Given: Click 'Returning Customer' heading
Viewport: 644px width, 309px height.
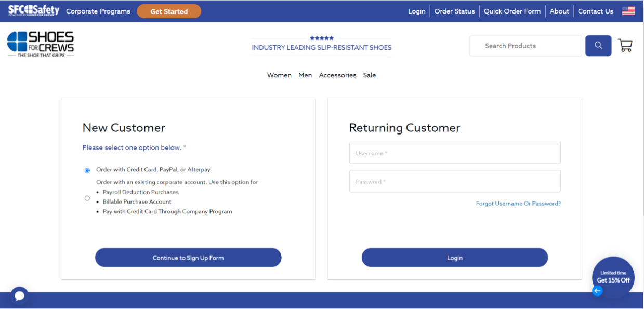Looking at the screenshot, I should [x=404, y=128].
